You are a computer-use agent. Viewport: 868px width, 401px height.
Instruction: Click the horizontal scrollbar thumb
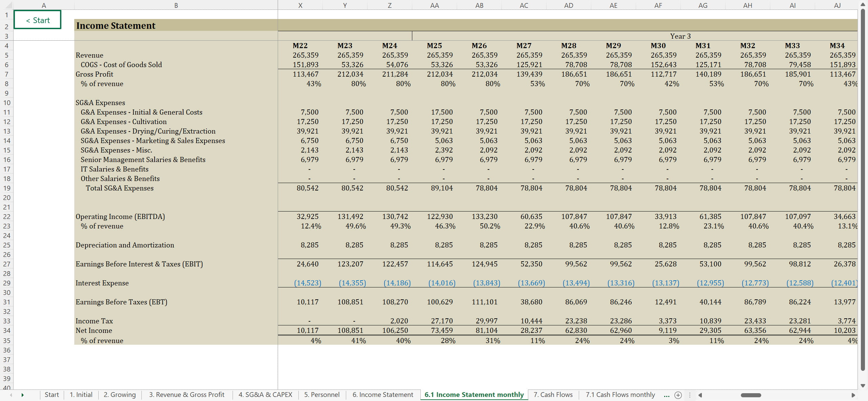pos(751,395)
